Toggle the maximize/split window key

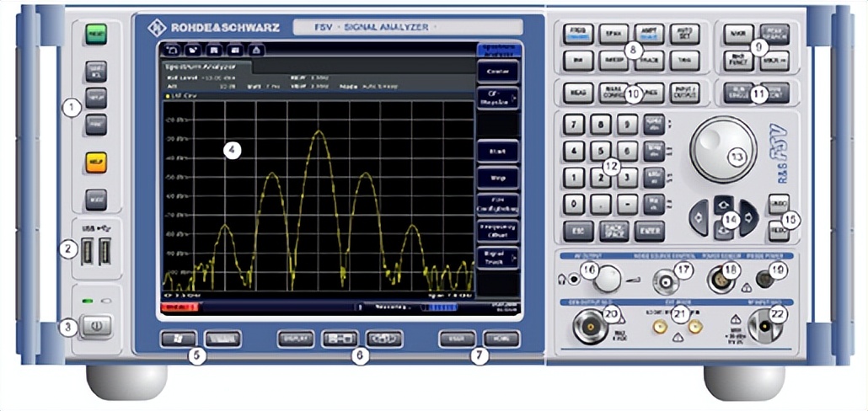pyautogui.click(x=340, y=339)
